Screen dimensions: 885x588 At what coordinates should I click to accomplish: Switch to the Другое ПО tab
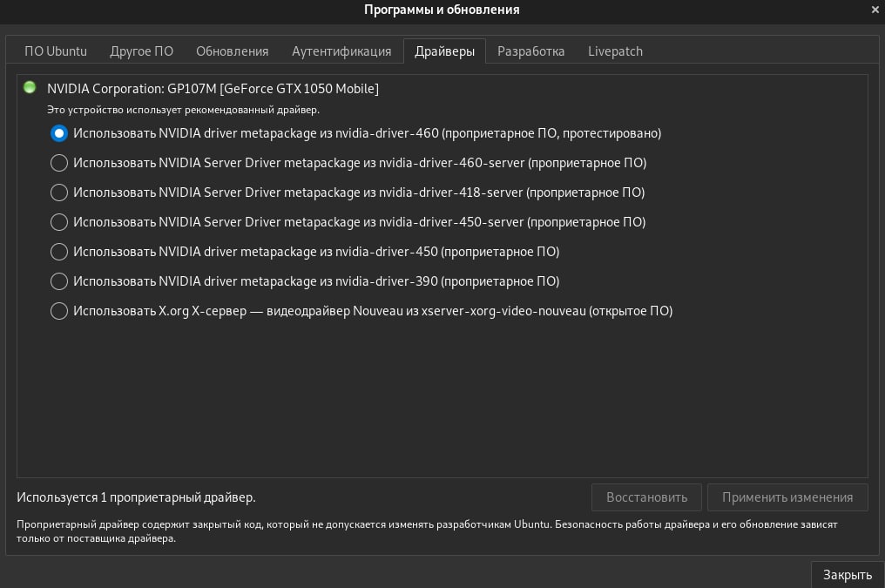point(142,51)
